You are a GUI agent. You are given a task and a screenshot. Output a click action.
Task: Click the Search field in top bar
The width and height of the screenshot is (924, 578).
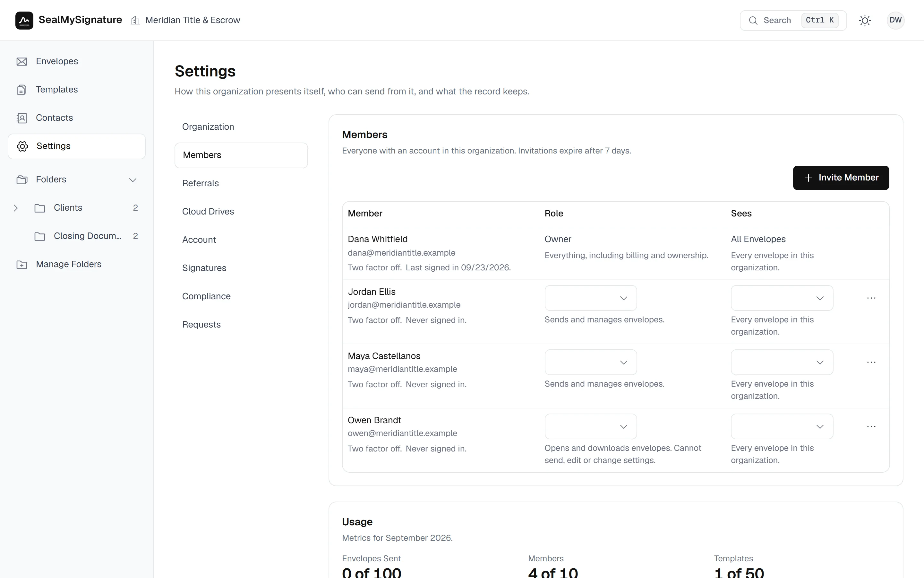click(x=793, y=20)
